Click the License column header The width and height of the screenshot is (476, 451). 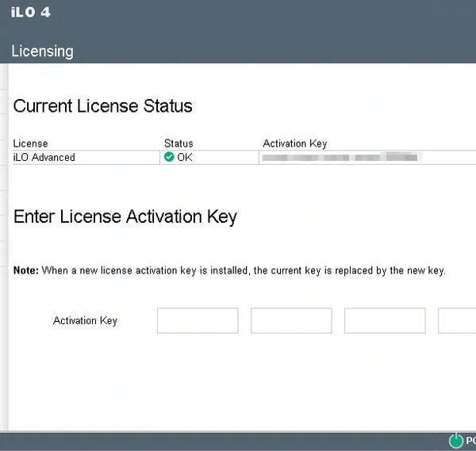pyautogui.click(x=30, y=143)
